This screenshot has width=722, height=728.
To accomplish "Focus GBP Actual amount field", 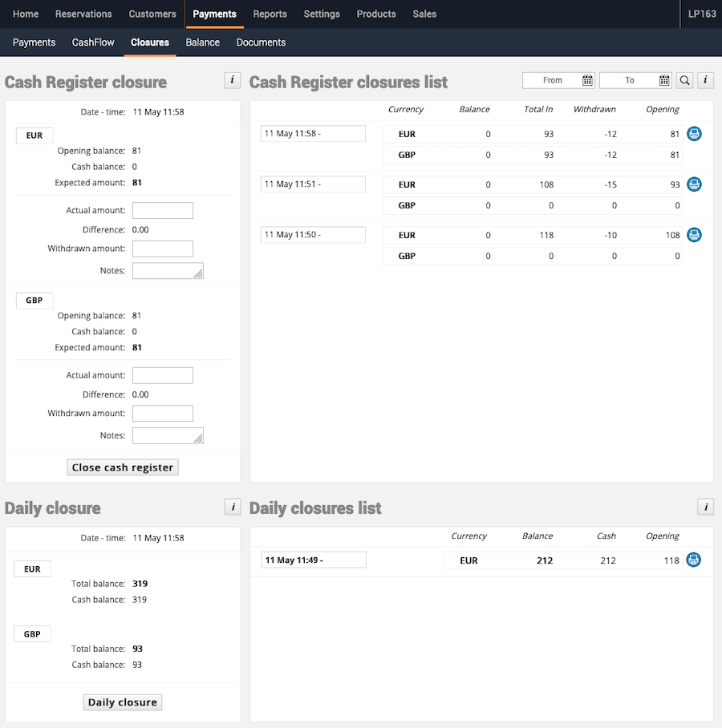I will point(163,375).
